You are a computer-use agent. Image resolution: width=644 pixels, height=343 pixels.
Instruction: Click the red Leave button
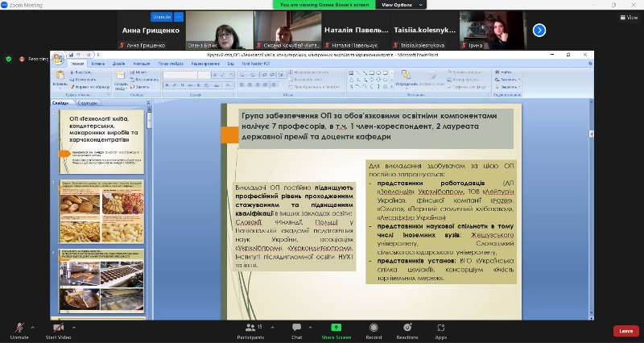pos(625,331)
